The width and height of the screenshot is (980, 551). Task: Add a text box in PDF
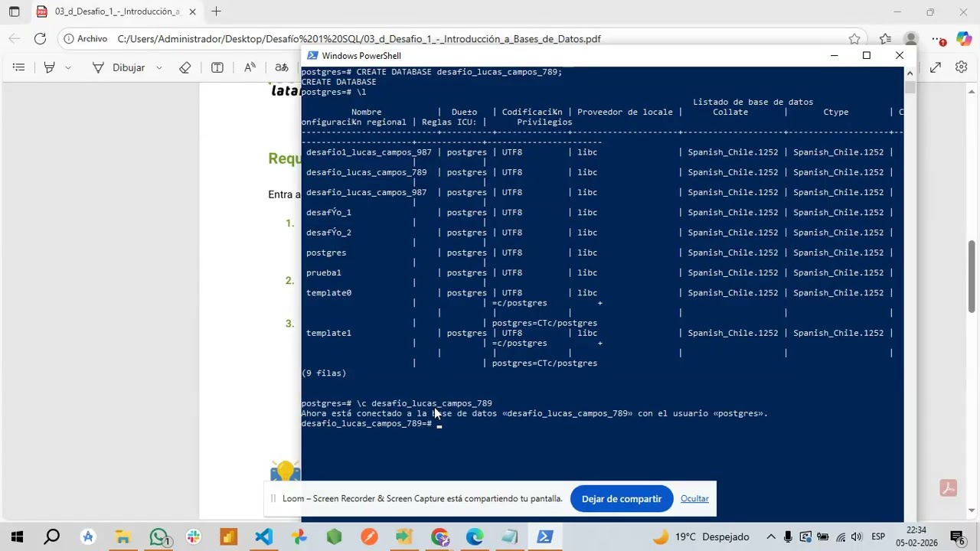217,67
